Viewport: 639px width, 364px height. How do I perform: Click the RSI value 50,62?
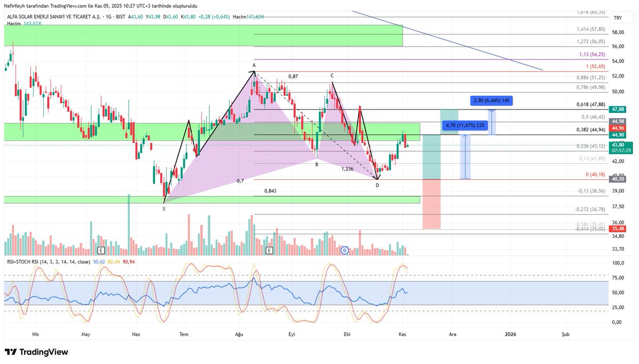click(99, 262)
